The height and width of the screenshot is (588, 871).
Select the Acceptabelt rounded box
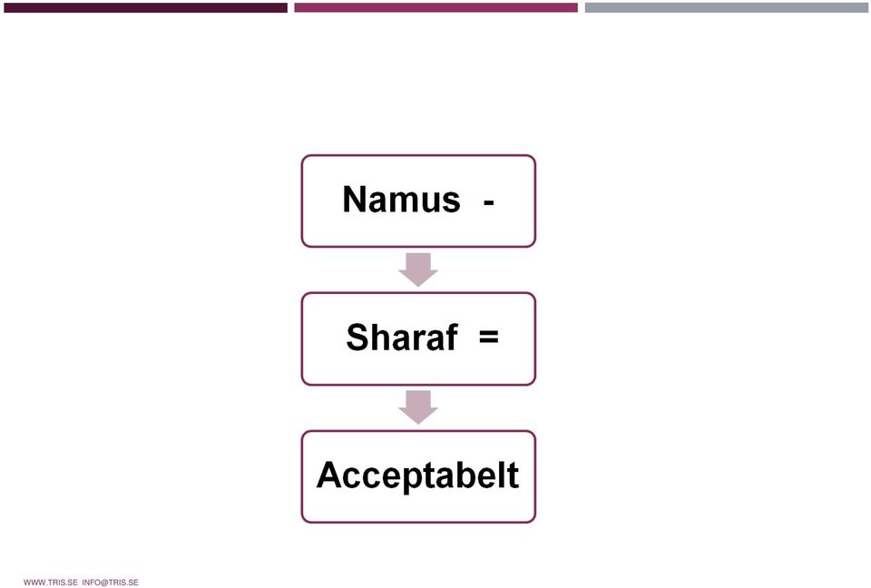(x=418, y=476)
